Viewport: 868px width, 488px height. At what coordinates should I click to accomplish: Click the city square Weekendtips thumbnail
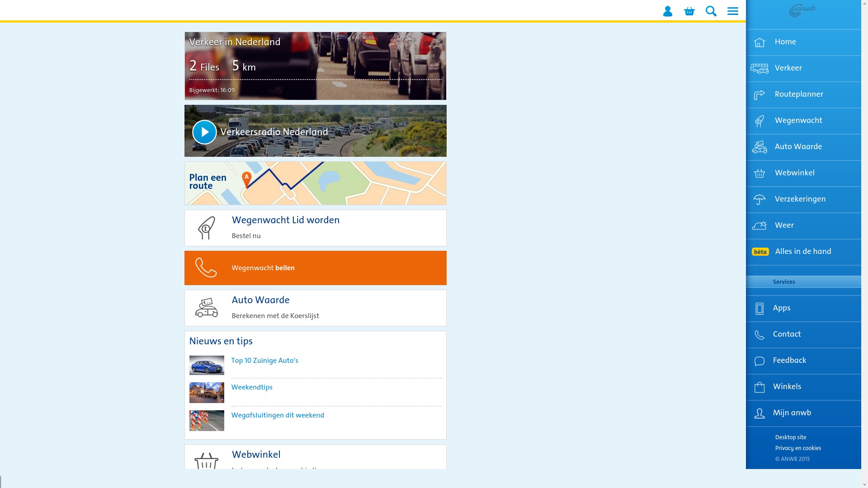(207, 393)
